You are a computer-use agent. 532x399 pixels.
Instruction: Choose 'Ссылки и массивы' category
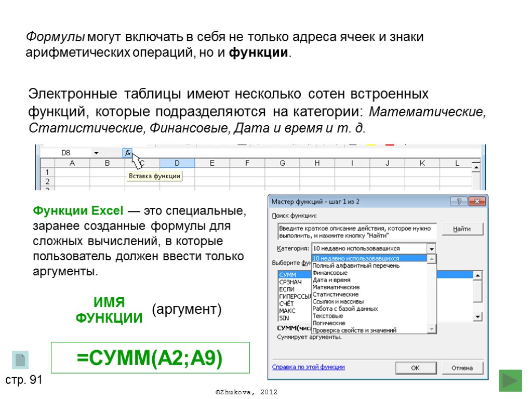coord(369,302)
